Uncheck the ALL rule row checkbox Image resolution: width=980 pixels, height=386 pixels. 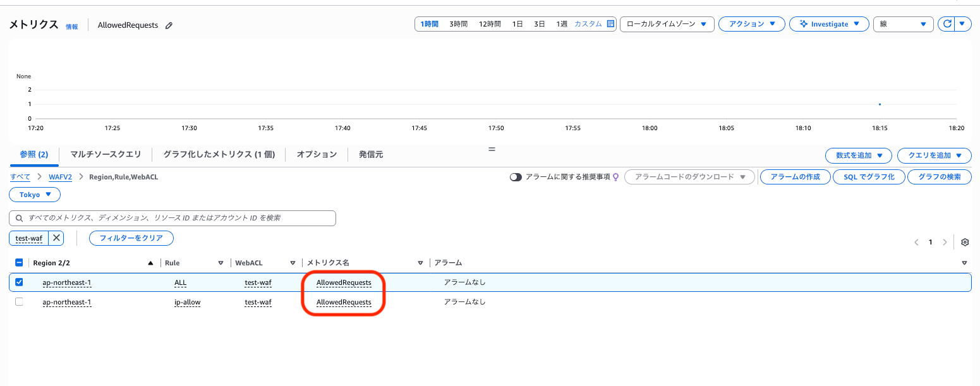click(x=19, y=282)
